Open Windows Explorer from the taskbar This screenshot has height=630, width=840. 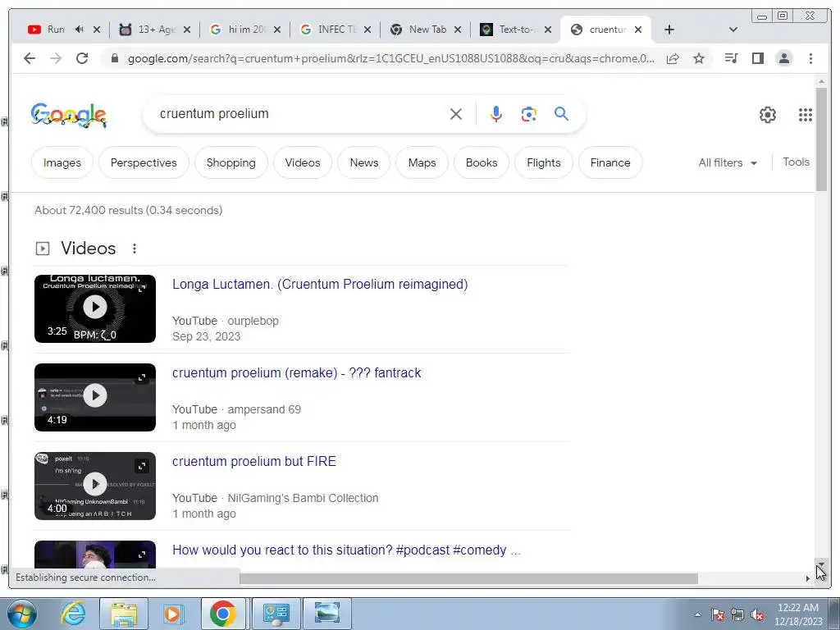pyautogui.click(x=124, y=614)
